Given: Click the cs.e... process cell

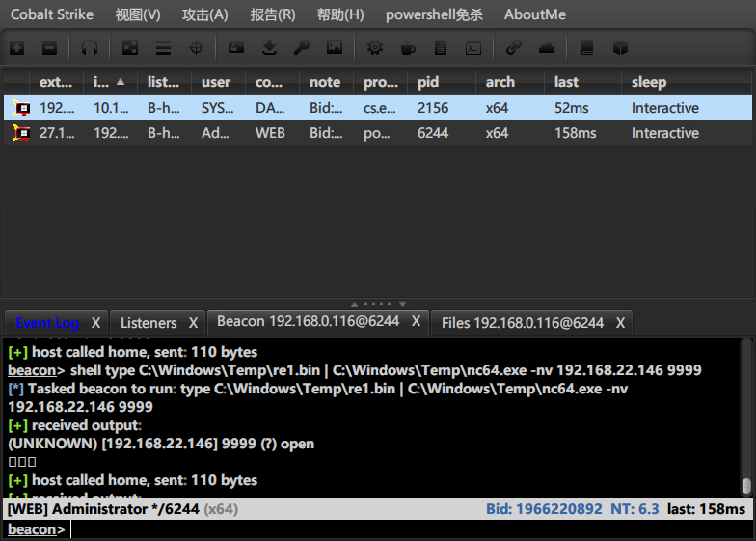Looking at the screenshot, I should [x=380, y=108].
